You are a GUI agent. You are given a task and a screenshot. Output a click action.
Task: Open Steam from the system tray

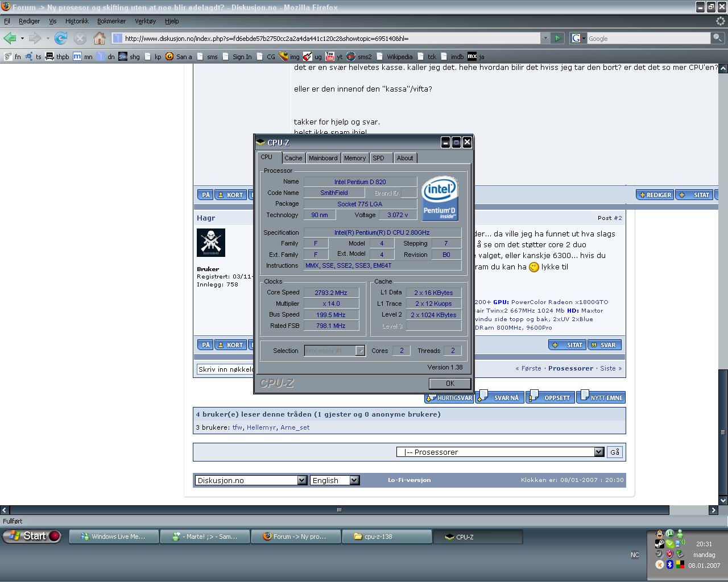(x=660, y=544)
